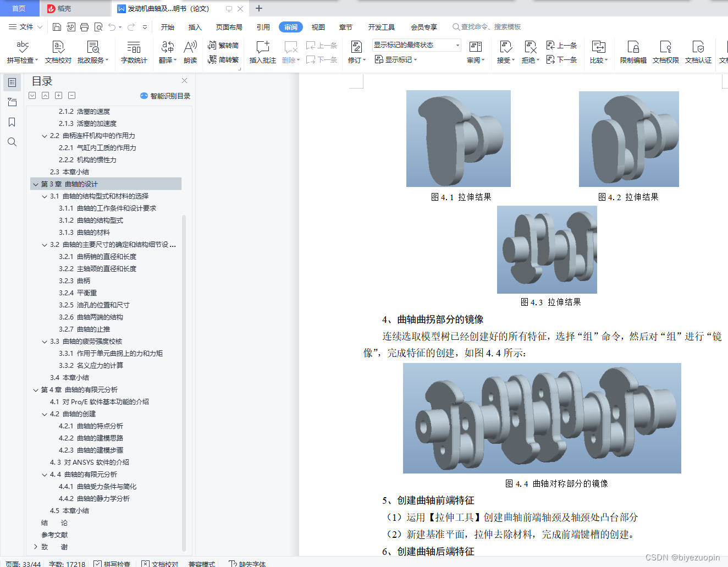Open the table of contents sidebar icon
The height and width of the screenshot is (567, 728).
[x=12, y=82]
